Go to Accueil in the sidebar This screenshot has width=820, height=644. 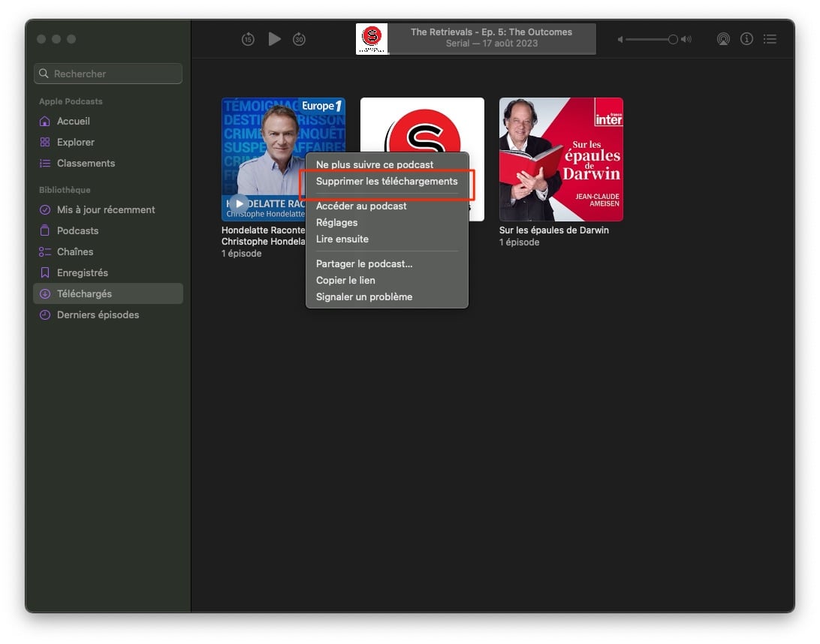[108, 122]
